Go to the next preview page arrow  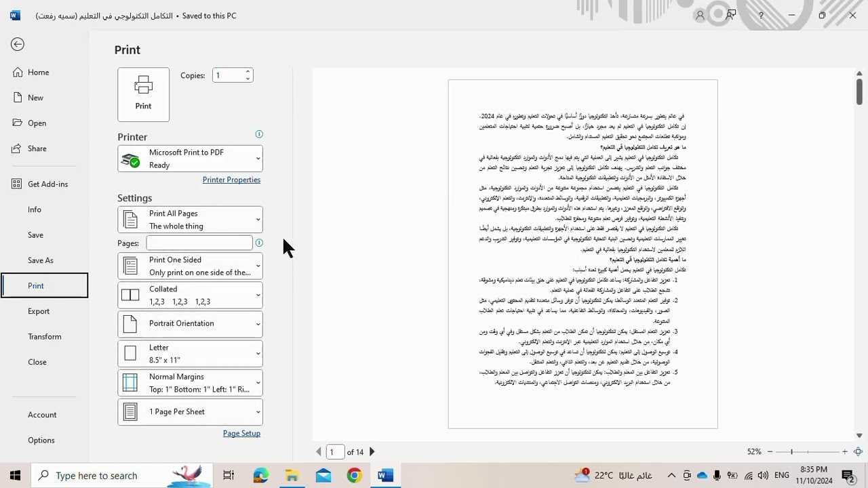pos(372,451)
